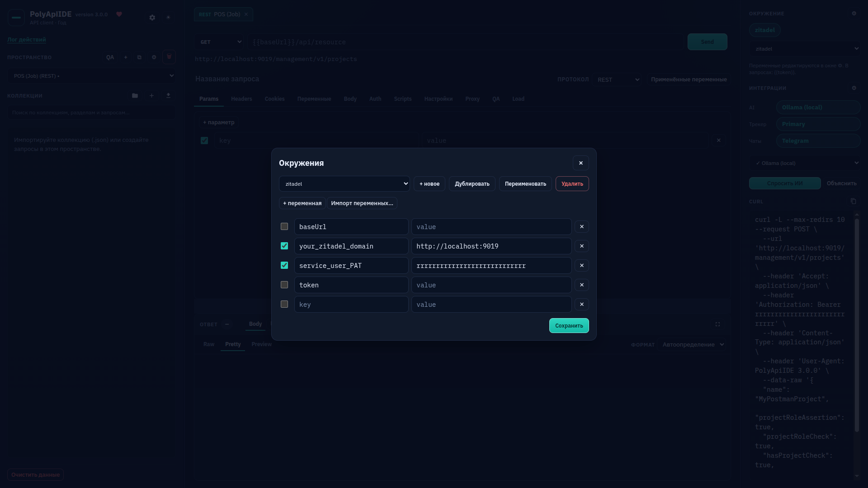Viewport: 868px width, 488px height.
Task: Uncheck the your_zitadel_domain variable checkbox
Action: [284, 246]
